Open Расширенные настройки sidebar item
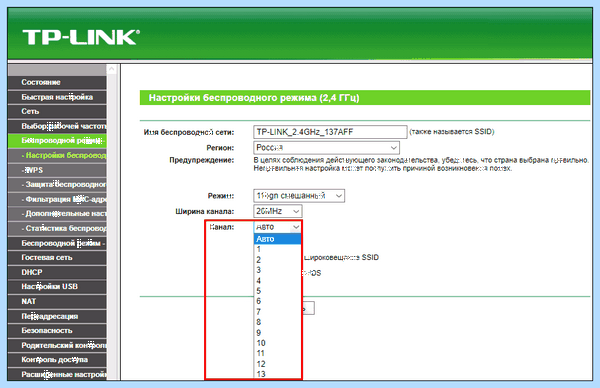 [57, 374]
